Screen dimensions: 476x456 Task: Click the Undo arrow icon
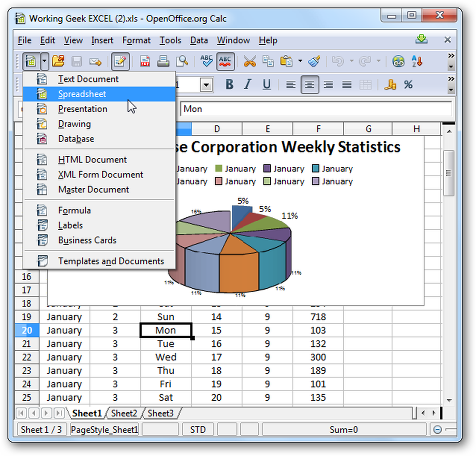[x=337, y=61]
